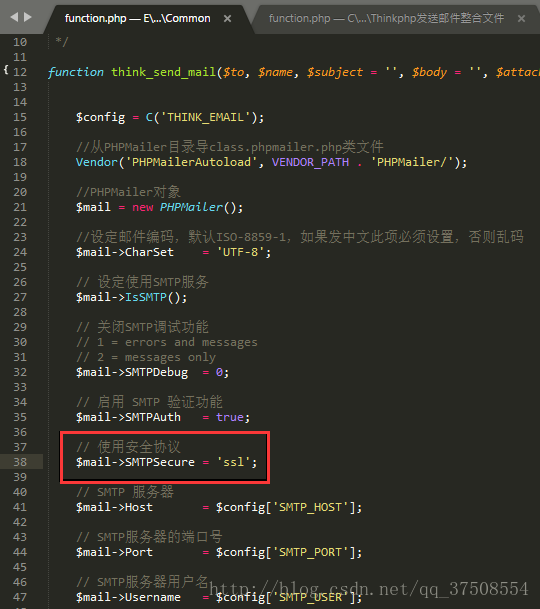Image resolution: width=540 pixels, height=609 pixels.
Task: Click line number 44 in the gutter
Action: click(20, 552)
